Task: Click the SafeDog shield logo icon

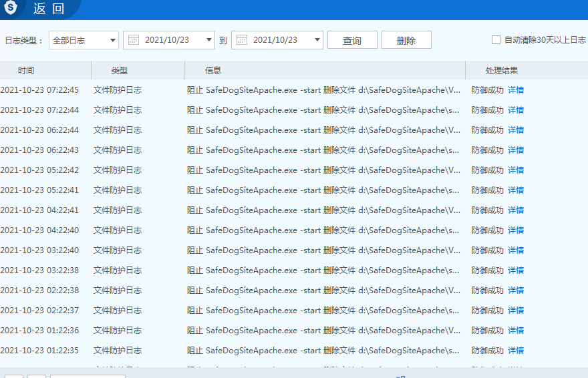Action: [x=11, y=7]
